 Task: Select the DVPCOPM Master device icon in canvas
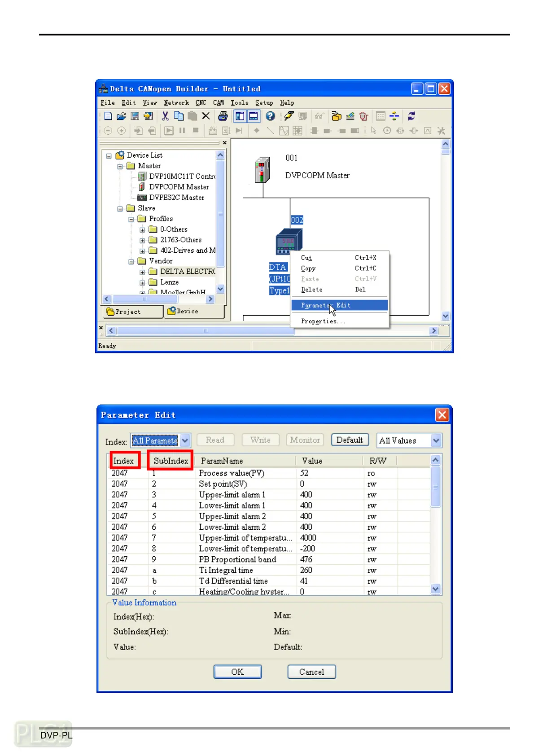(x=263, y=170)
